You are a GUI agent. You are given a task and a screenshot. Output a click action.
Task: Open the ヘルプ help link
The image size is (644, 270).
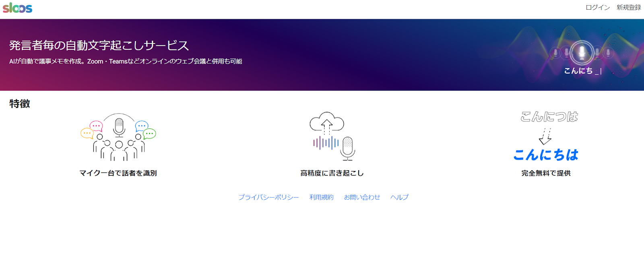pos(399,197)
